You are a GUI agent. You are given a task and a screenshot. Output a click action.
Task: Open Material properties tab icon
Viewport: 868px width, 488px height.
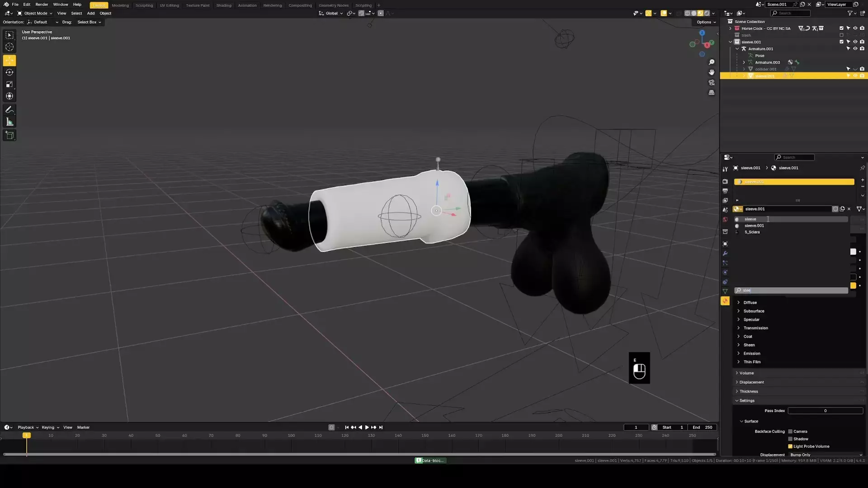[x=725, y=301]
